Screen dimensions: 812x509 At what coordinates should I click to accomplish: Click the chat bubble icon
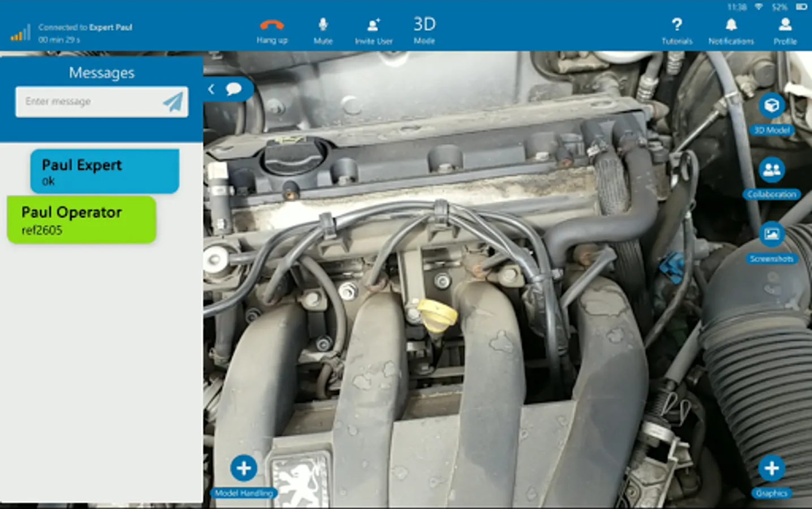(234, 89)
